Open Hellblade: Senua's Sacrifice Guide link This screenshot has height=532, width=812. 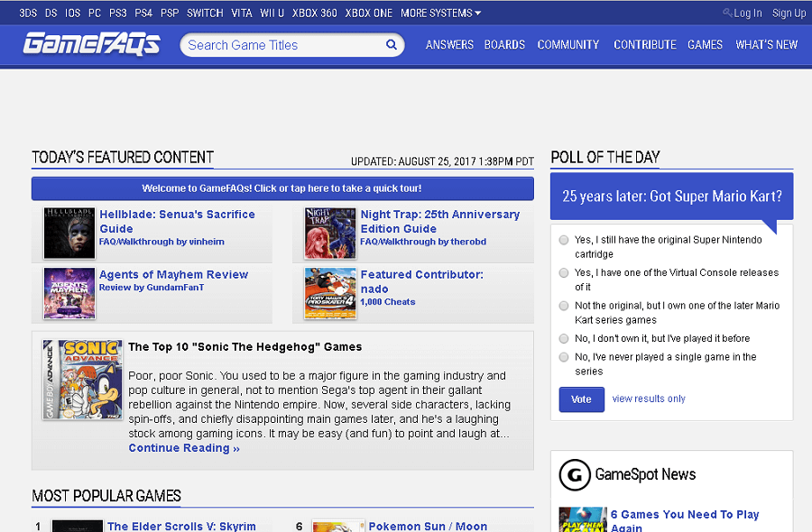[177, 222]
